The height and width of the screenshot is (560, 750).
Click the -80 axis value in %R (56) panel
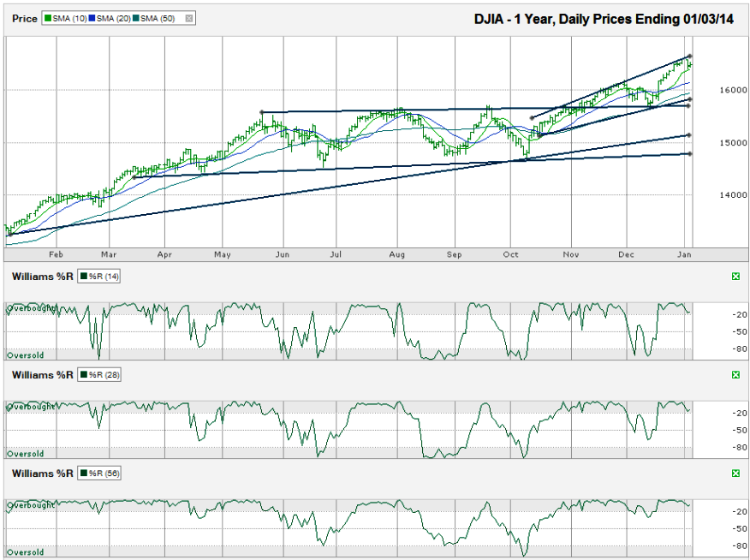[x=740, y=546]
